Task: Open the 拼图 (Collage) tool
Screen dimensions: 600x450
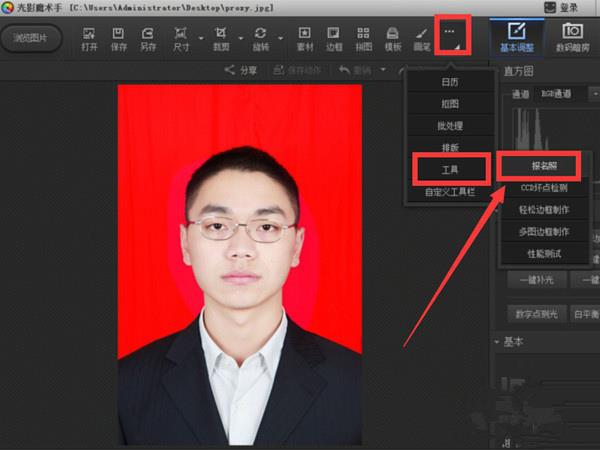Action: point(363,38)
